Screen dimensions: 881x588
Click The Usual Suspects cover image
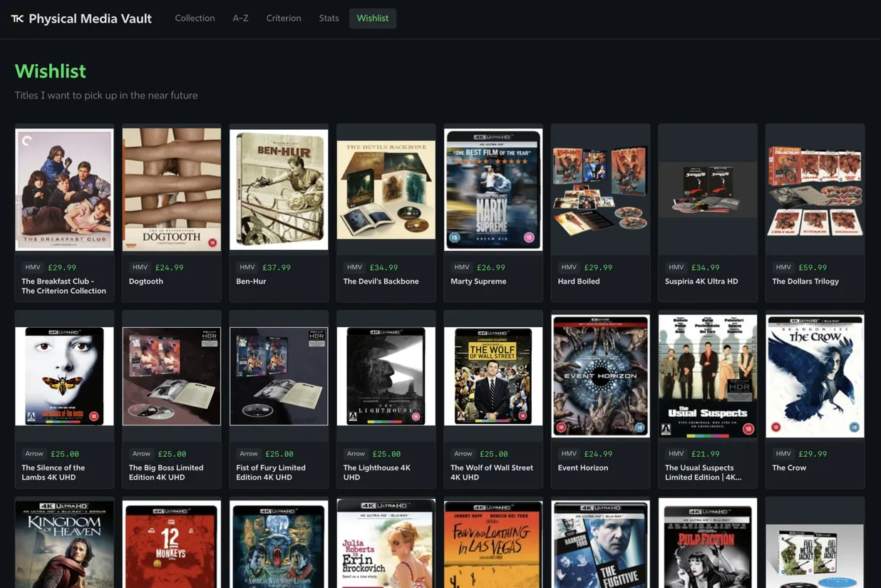(x=708, y=376)
